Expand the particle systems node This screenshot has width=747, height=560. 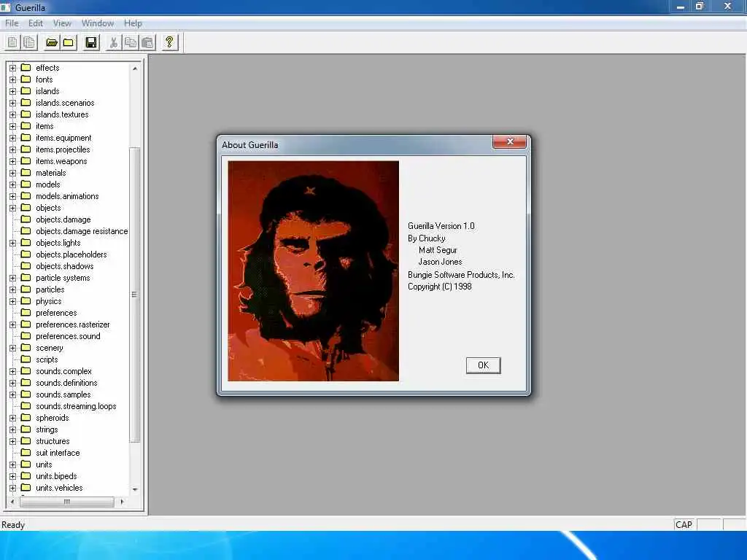click(13, 278)
